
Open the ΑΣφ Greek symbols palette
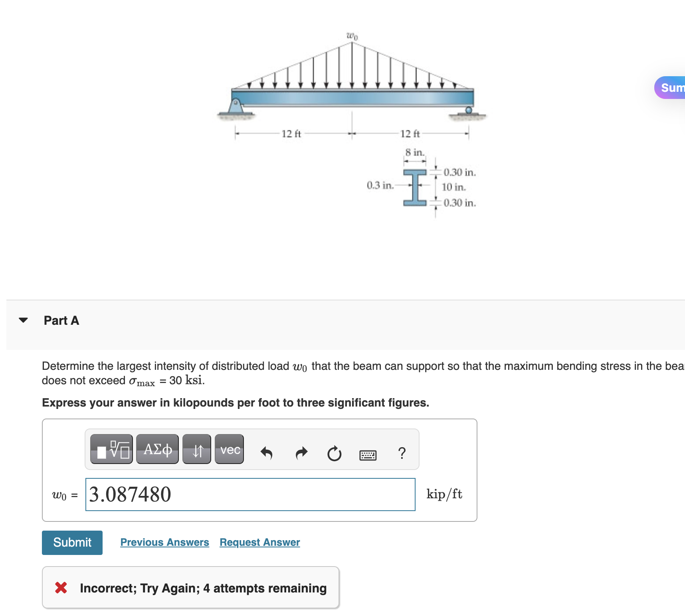157,449
